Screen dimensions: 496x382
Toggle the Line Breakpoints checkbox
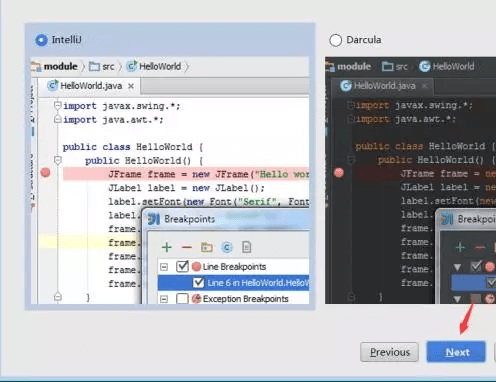182,266
